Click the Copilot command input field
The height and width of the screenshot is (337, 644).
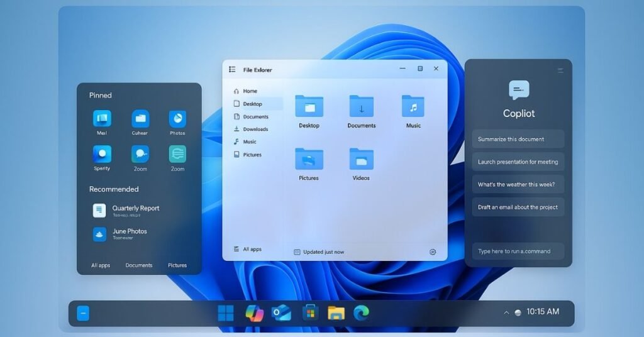pos(518,251)
